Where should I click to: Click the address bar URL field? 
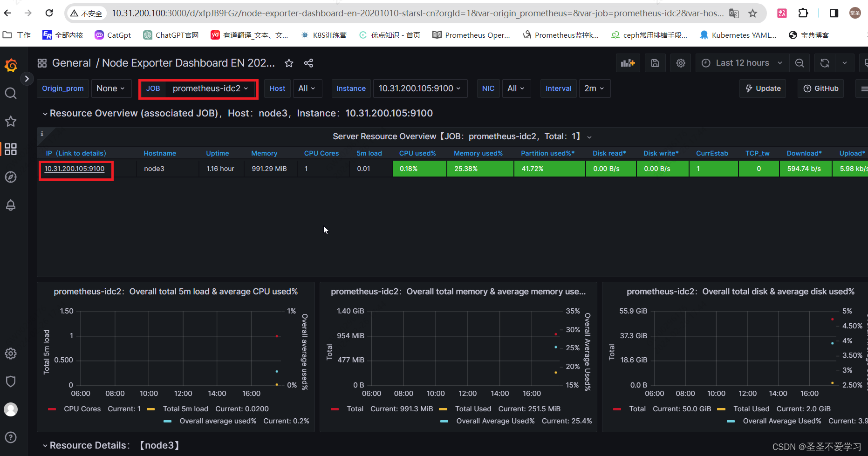coord(417,13)
